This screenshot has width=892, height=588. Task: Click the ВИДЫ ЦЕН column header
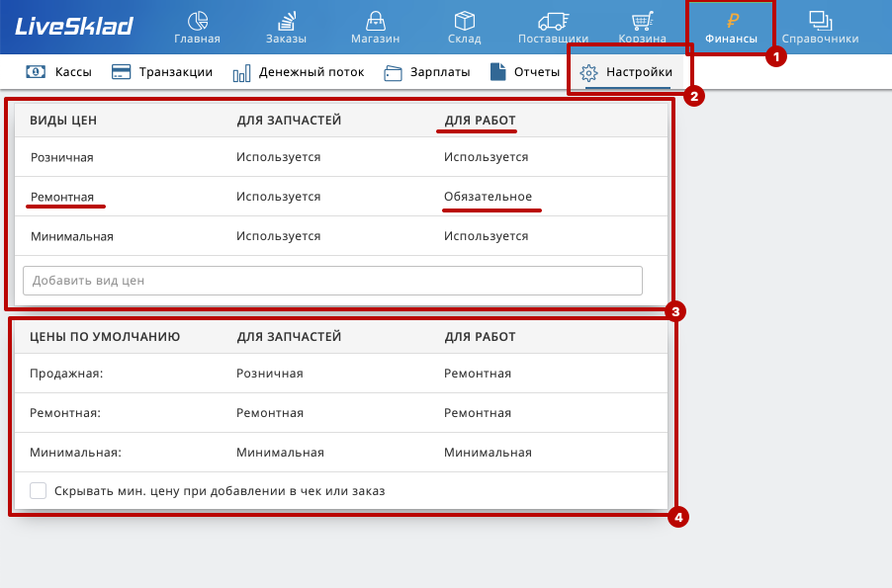tap(63, 120)
